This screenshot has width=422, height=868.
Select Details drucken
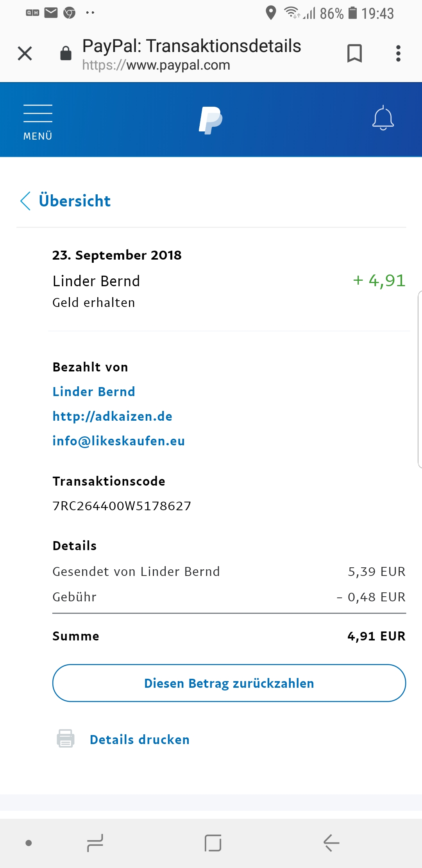pyautogui.click(x=139, y=739)
